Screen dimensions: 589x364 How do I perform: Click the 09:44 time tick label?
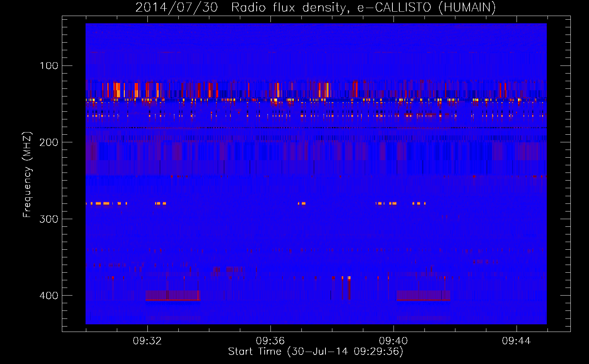517,341
